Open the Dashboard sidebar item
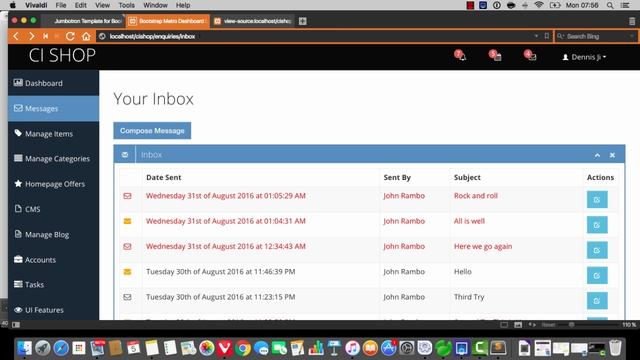The height and width of the screenshot is (360, 640). coord(53,83)
